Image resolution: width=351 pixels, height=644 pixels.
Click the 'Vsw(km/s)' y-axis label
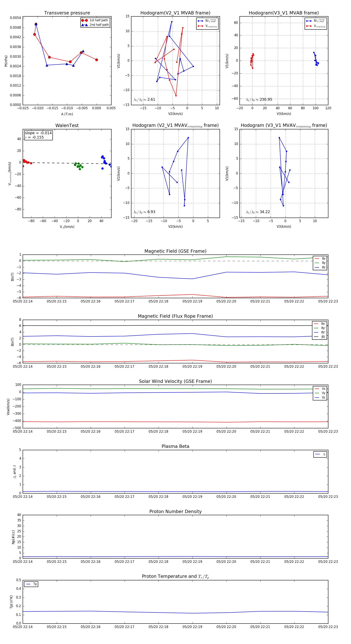pos(8,407)
